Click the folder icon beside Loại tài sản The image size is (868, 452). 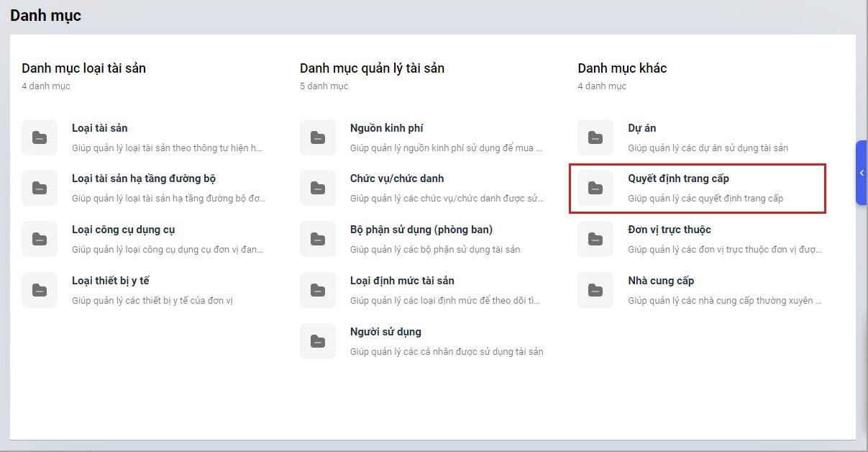tap(40, 137)
